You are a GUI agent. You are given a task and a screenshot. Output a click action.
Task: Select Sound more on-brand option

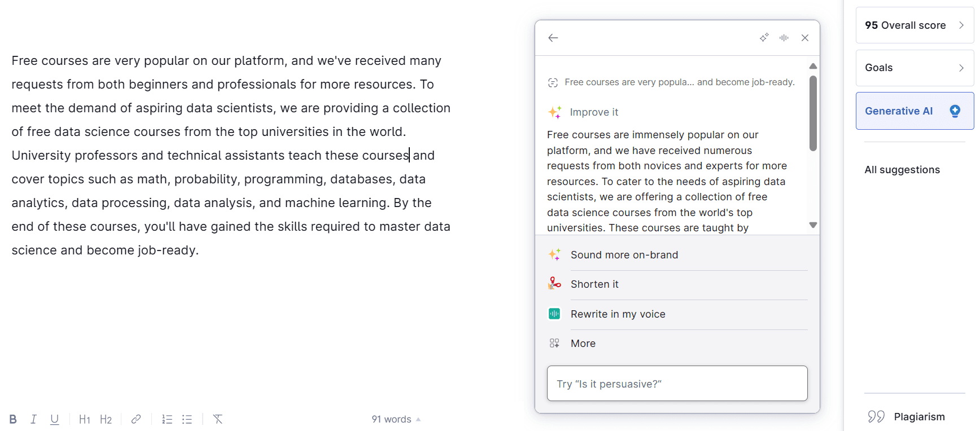point(677,255)
